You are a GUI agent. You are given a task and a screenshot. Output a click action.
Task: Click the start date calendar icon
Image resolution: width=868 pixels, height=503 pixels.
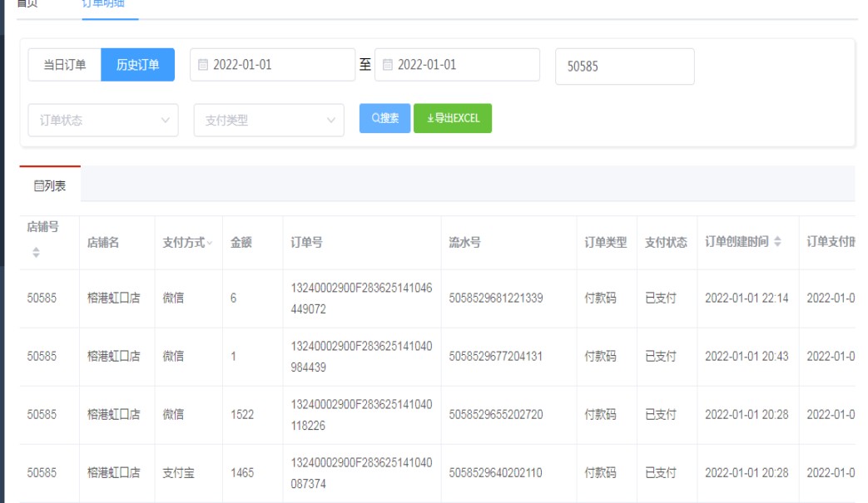(x=203, y=65)
